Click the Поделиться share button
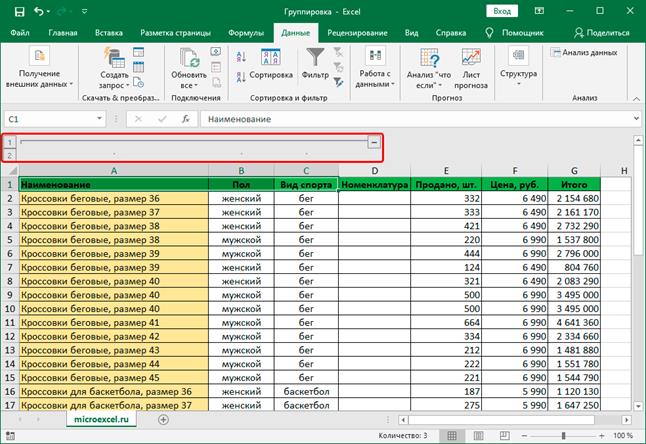 602,33
